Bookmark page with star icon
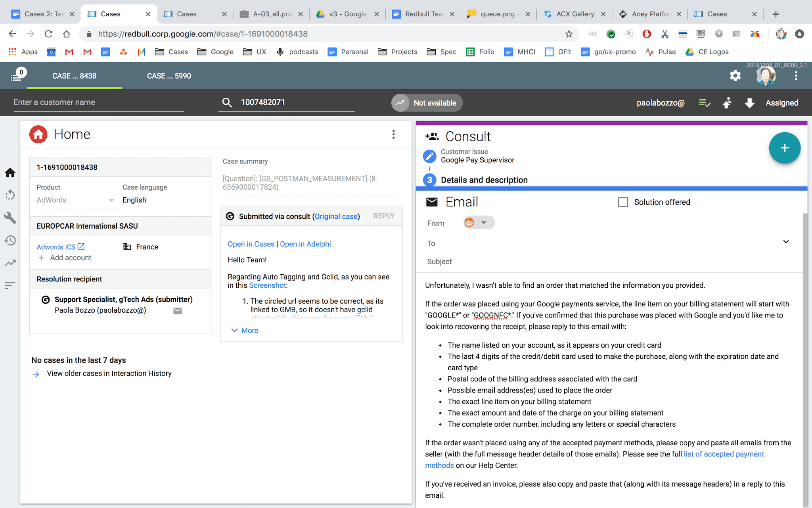 click(569, 34)
